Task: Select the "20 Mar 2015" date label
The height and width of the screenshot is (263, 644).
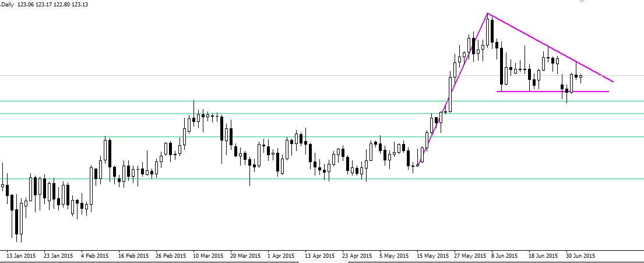Action: pyautogui.click(x=245, y=255)
